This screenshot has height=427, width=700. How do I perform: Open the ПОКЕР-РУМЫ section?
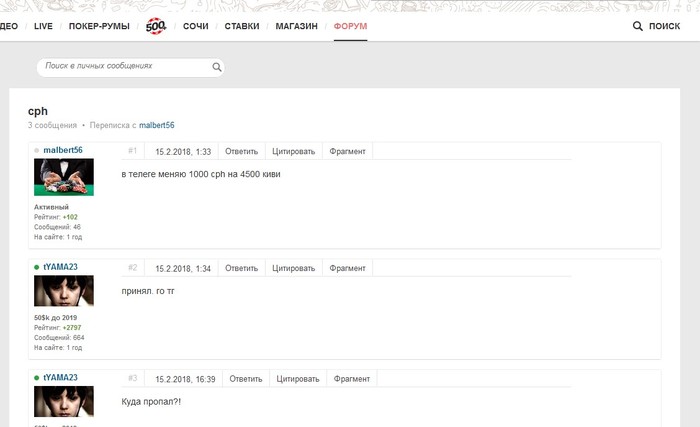[99, 26]
